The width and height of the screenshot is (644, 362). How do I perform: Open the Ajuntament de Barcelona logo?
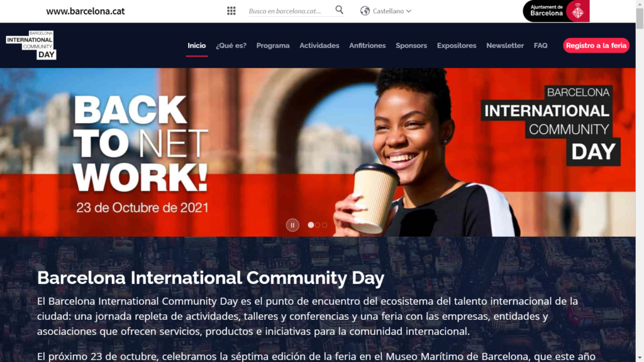click(x=556, y=11)
